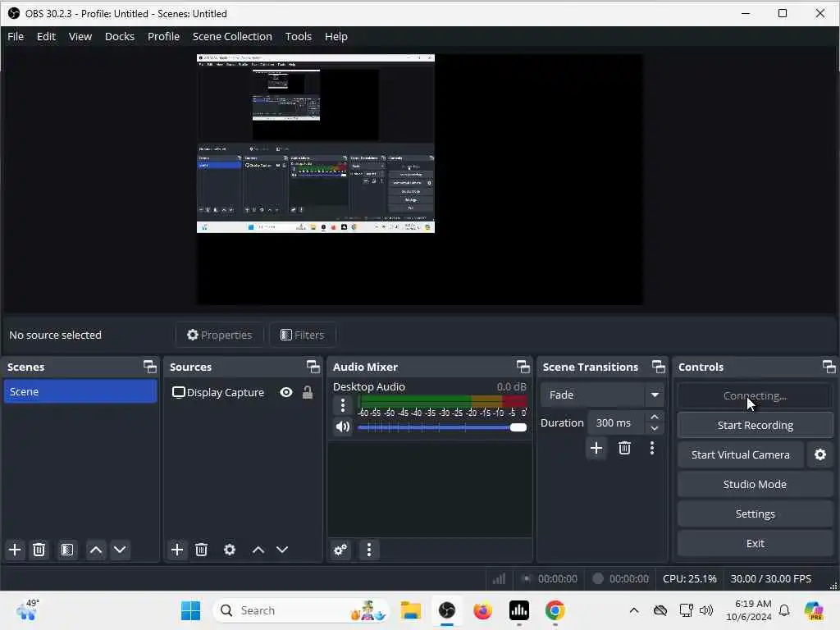Viewport: 840px width, 630px height.
Task: Click the Windows Start button
Action: 190,610
